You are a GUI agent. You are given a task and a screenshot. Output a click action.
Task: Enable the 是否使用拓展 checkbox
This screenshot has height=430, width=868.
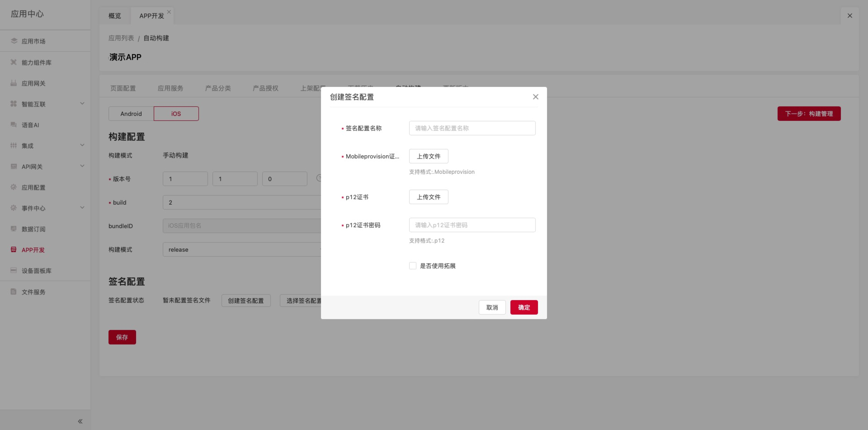pyautogui.click(x=413, y=266)
